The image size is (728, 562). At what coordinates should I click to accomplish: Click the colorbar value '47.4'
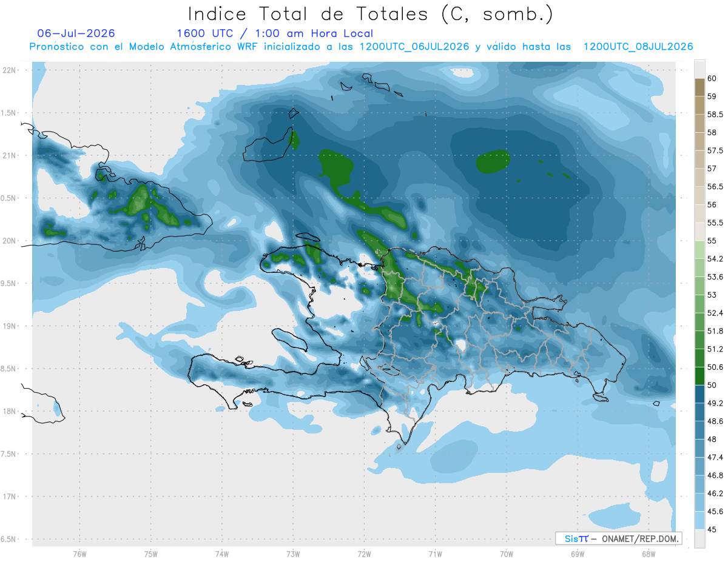click(715, 457)
